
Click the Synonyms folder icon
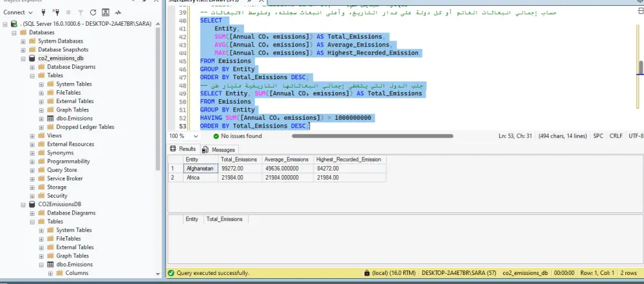pos(41,153)
